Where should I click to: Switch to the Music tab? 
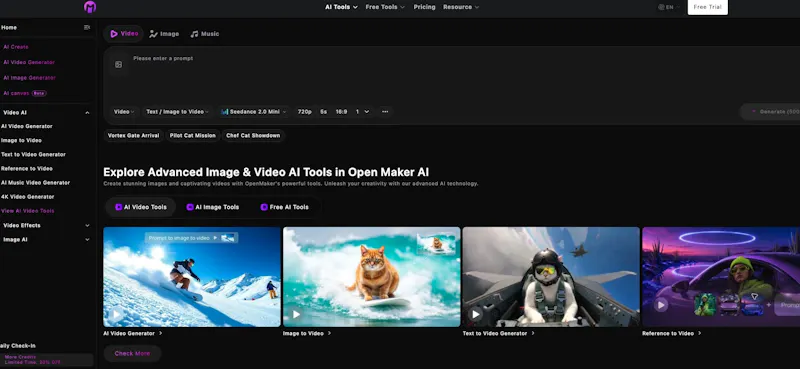(205, 34)
